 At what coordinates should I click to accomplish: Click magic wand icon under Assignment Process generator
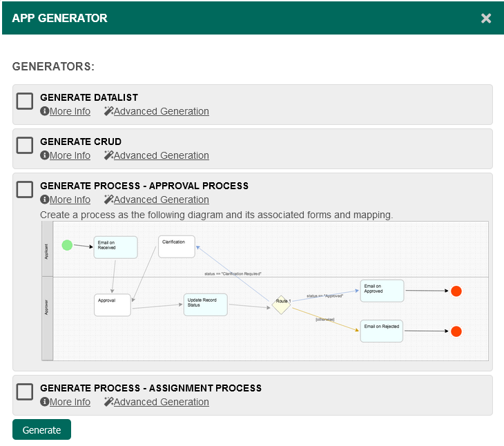point(108,402)
